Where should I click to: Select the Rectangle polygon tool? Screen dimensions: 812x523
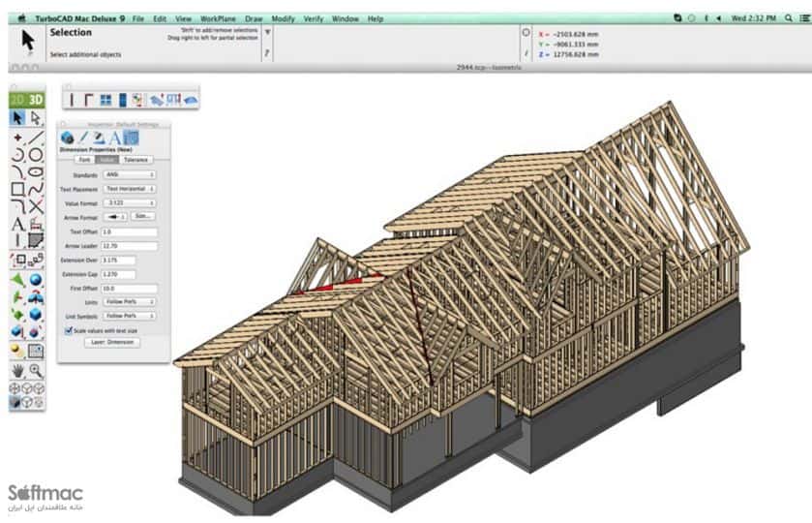(17, 189)
